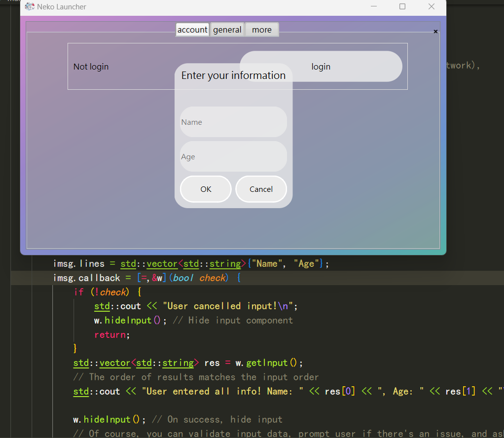
Task: Minimize the Neko Launcher window
Action: coord(373,6)
